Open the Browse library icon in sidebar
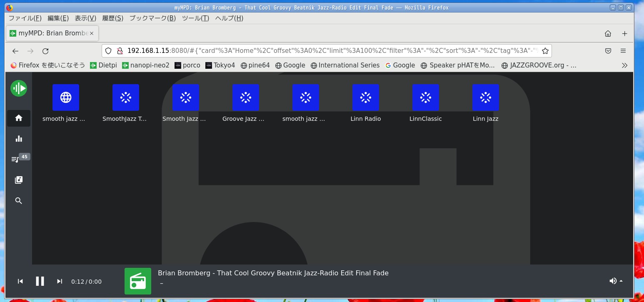This screenshot has height=302, width=644. tap(19, 180)
